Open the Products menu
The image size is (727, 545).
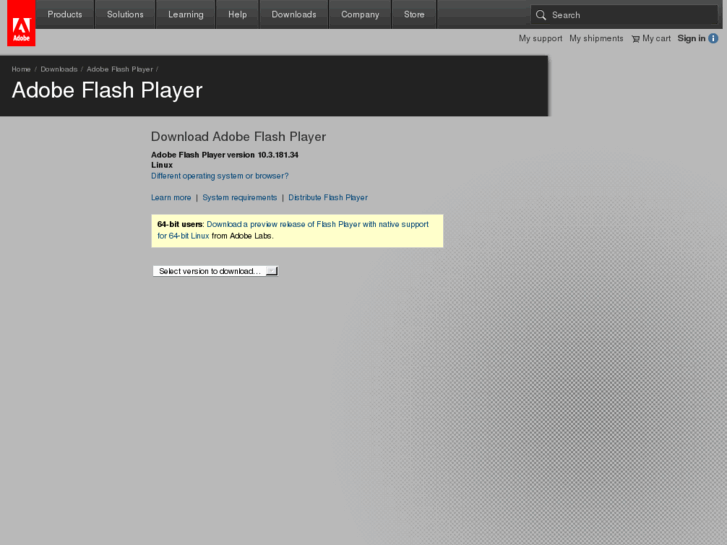[65, 14]
